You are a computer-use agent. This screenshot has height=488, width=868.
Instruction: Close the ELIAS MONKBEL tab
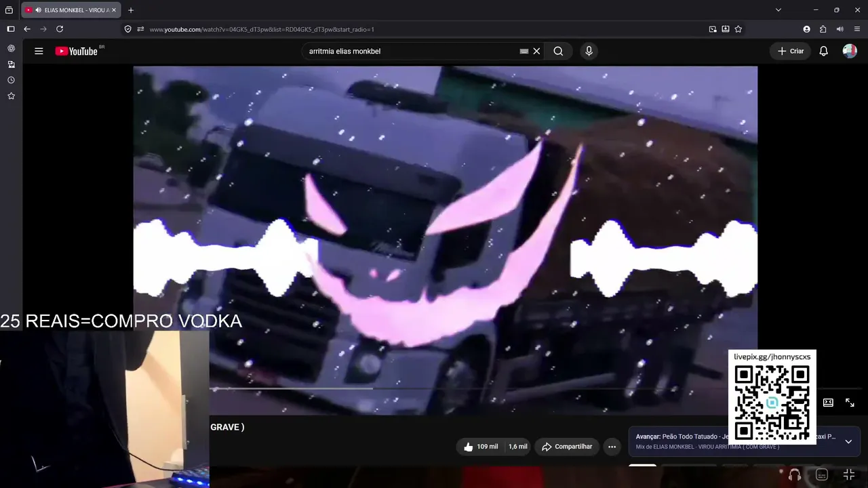[x=114, y=10]
